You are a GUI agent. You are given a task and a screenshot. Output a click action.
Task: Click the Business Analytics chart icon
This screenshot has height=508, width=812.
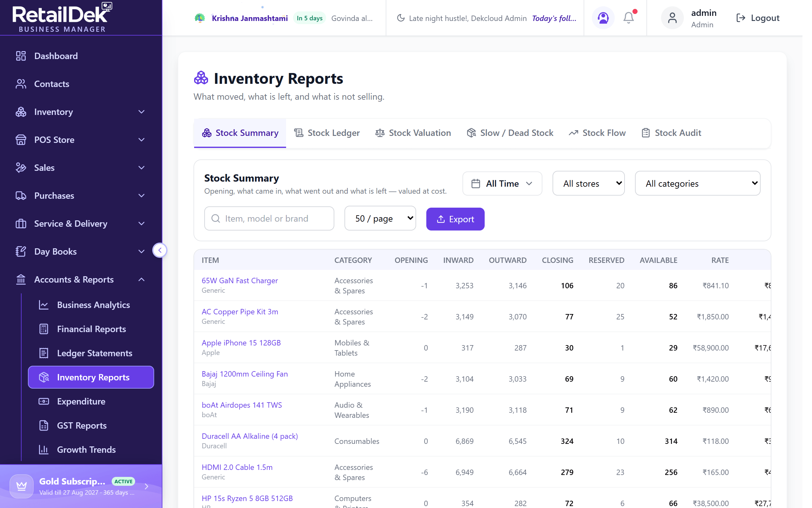[44, 305]
